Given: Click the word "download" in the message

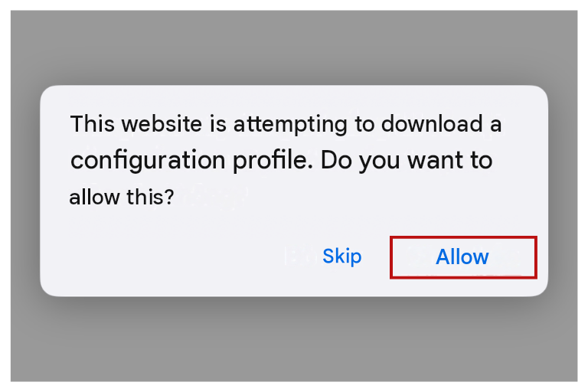Looking at the screenshot, I should tap(432, 124).
